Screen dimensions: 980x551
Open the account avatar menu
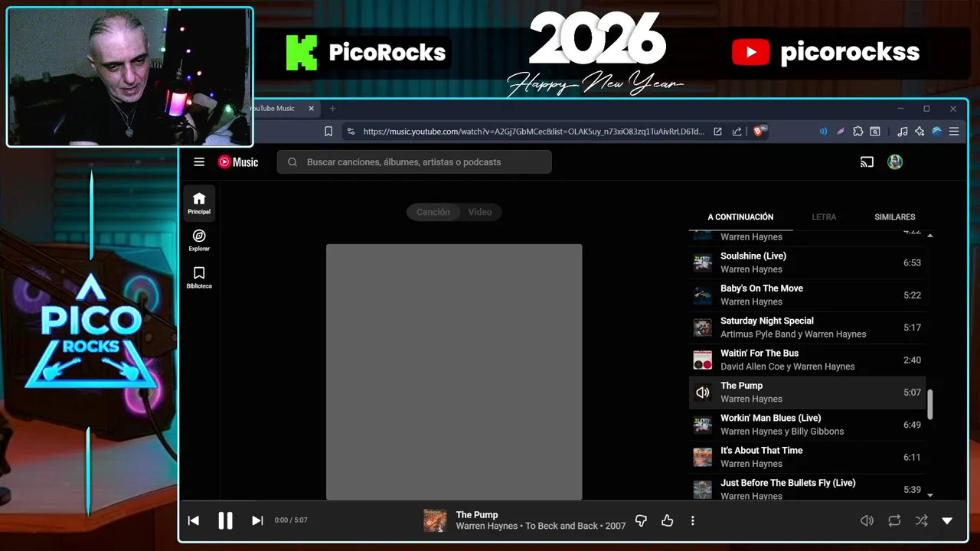tap(895, 162)
